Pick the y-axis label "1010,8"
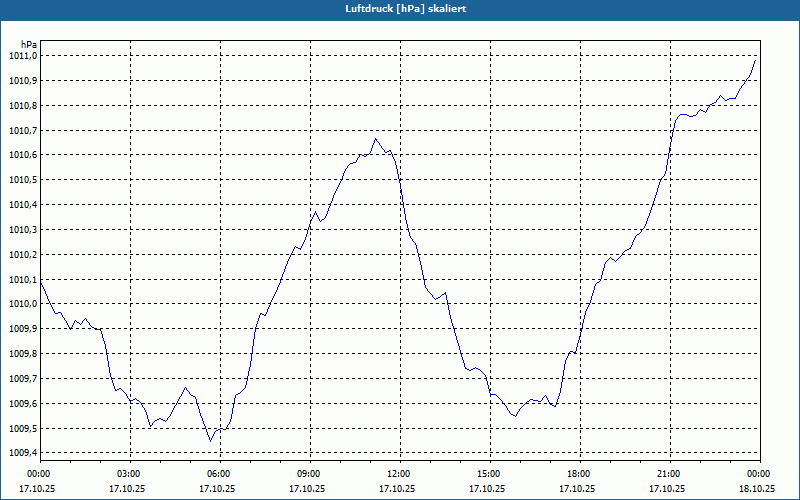Viewport: 800px width, 500px height. (x=23, y=106)
